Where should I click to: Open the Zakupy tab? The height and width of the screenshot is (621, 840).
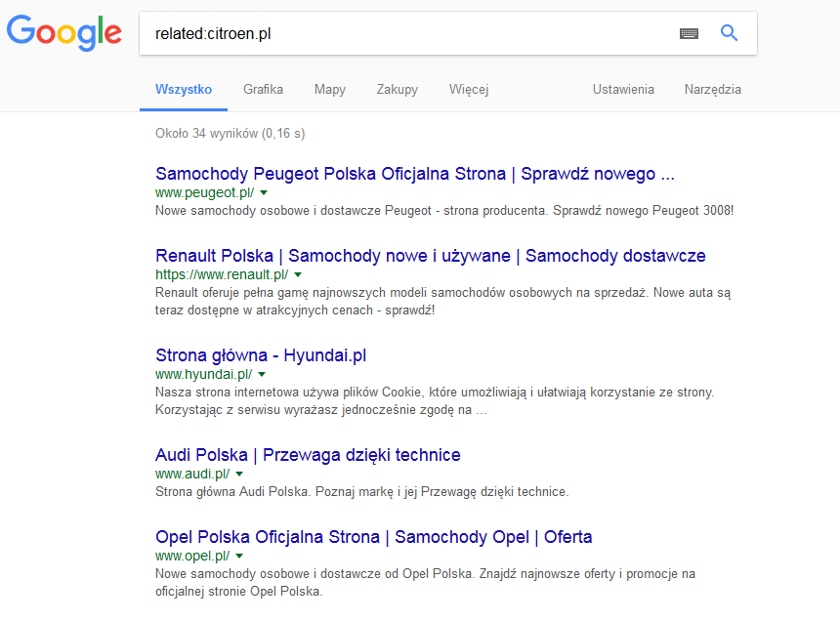click(x=397, y=90)
